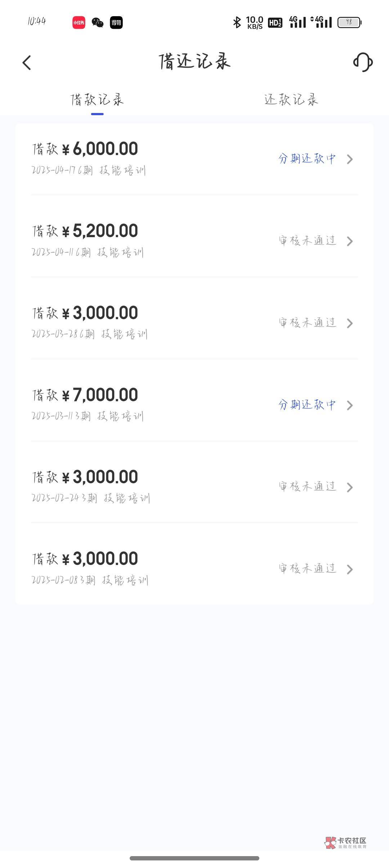Image resolution: width=389 pixels, height=868 pixels.
Task: Tap the battery level indicator
Action: tap(349, 22)
